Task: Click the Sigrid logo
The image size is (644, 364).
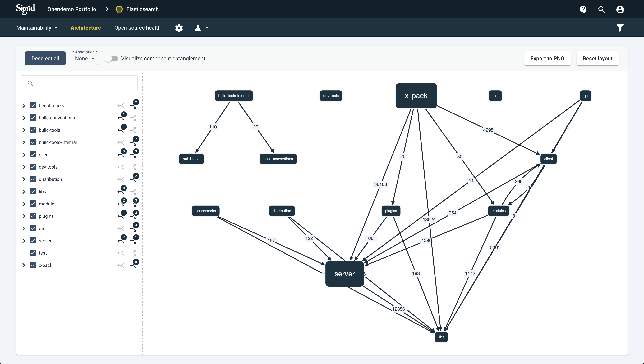Action: [25, 9]
